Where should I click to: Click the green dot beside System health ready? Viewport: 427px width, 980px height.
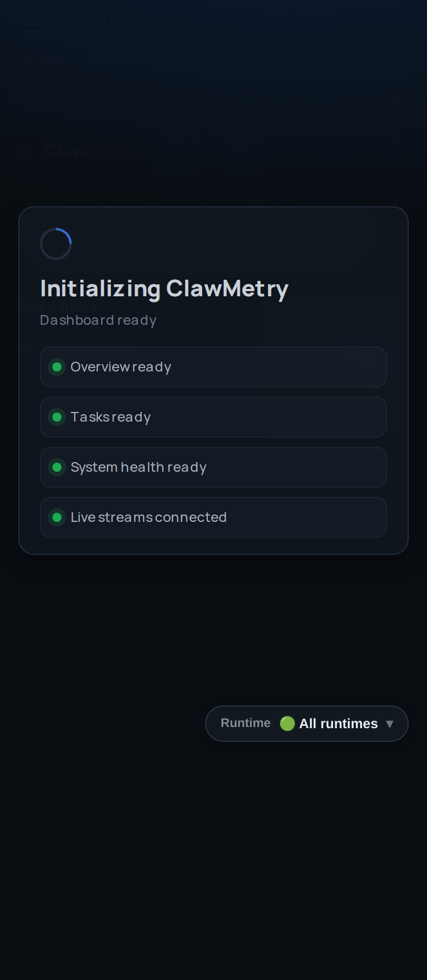[x=57, y=467]
